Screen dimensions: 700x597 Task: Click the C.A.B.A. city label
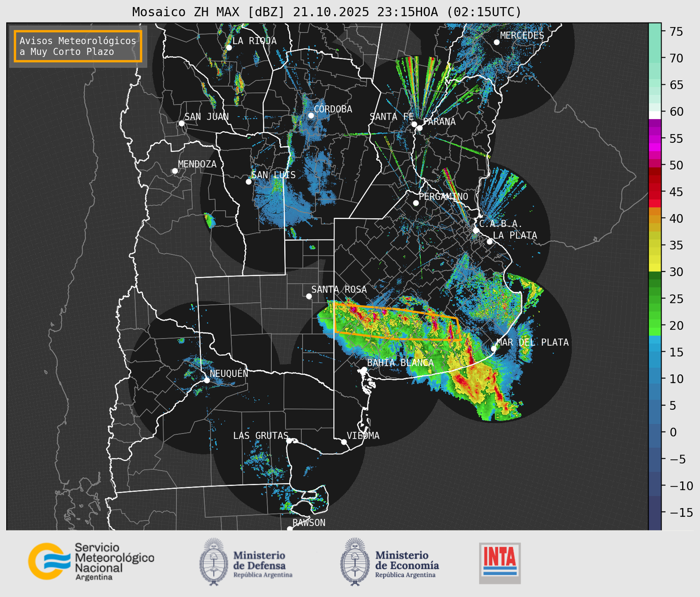click(501, 224)
